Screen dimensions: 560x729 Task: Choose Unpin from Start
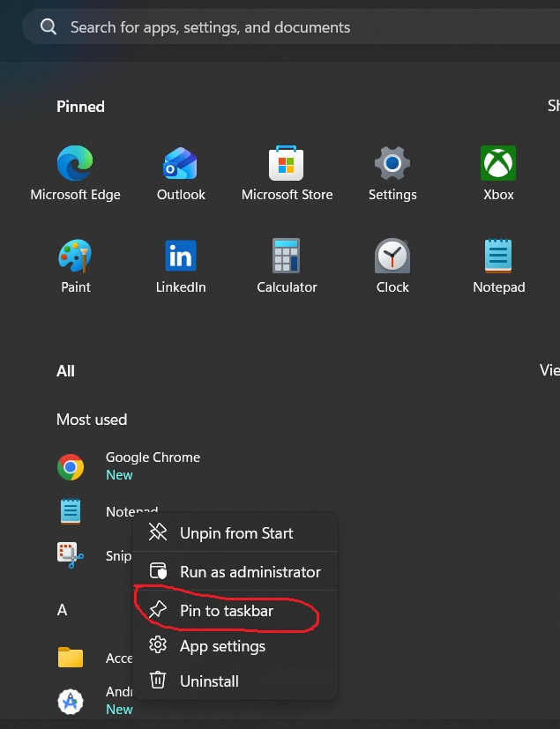235,532
